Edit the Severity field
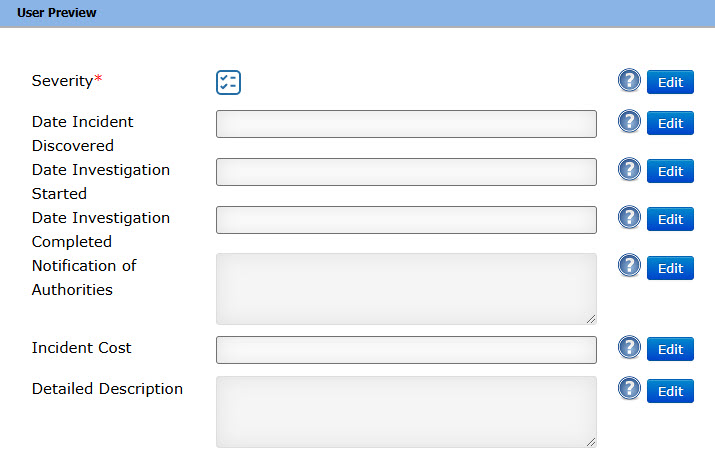The width and height of the screenshot is (715, 454). coord(670,82)
